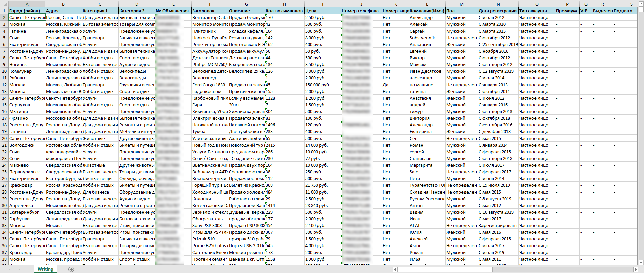Open the Writing sheet tab
The image size is (644, 273).
pyautogui.click(x=45, y=269)
